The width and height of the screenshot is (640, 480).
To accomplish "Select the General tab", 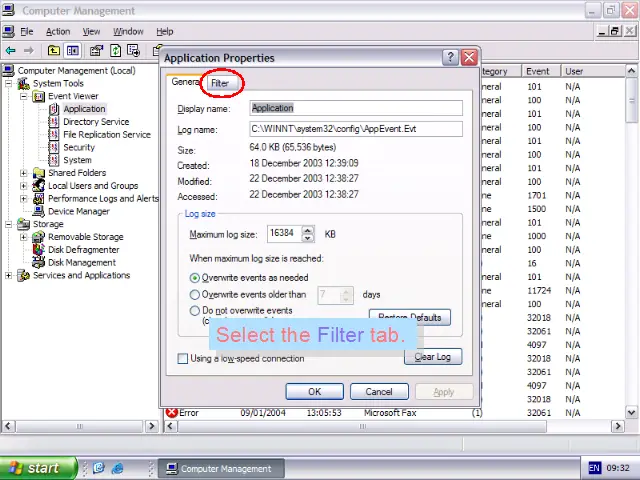I will click(185, 82).
